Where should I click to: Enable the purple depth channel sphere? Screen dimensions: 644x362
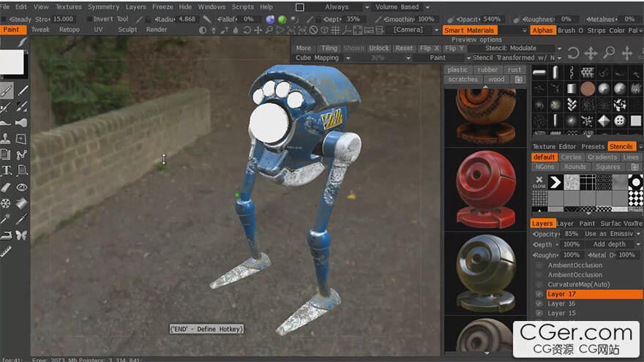click(270, 19)
